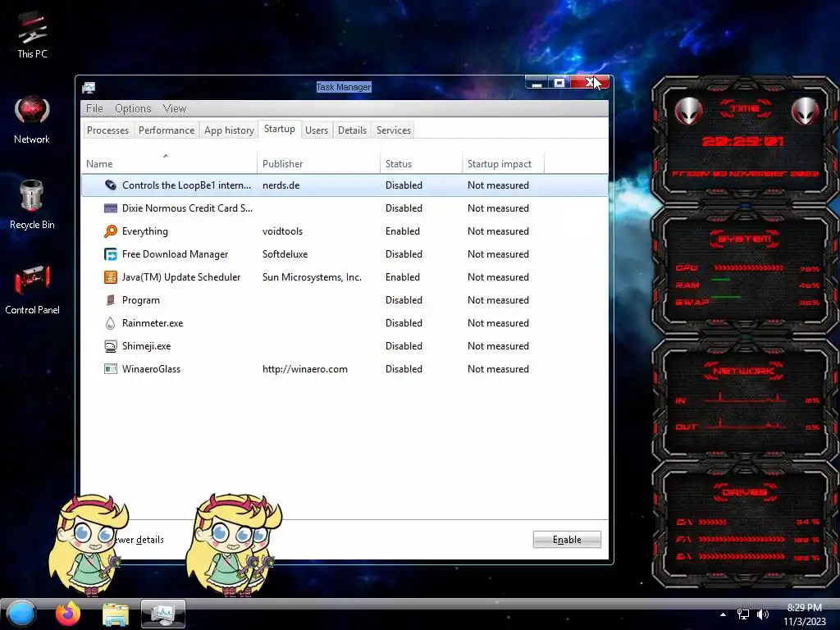Click the volume speaker tray icon
Screen dimensions: 840x630
click(763, 614)
